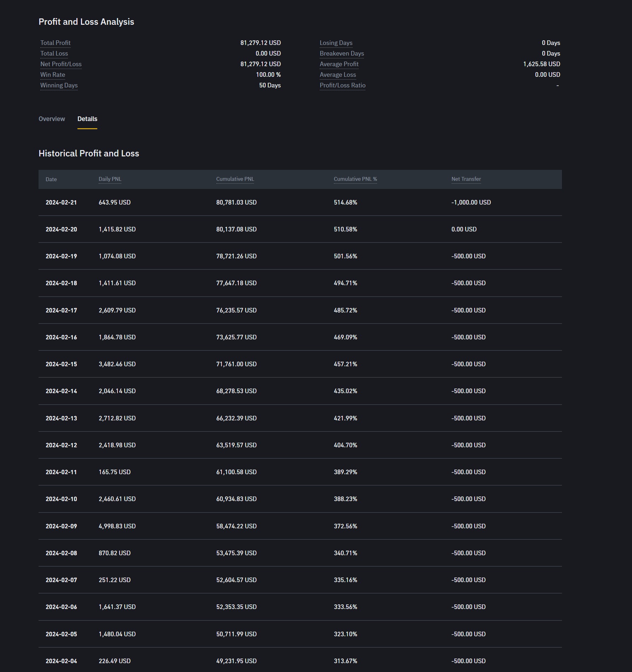
Task: Select the Details tab
Action: click(x=87, y=119)
